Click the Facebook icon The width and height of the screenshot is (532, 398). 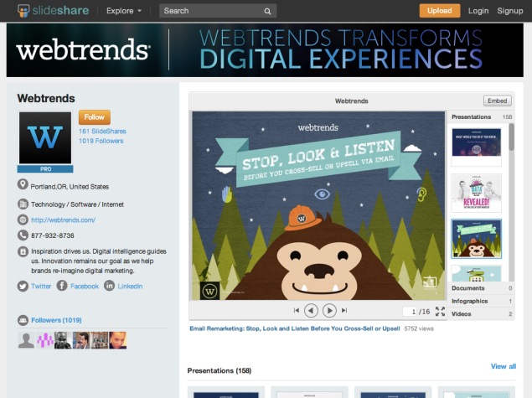(x=62, y=286)
